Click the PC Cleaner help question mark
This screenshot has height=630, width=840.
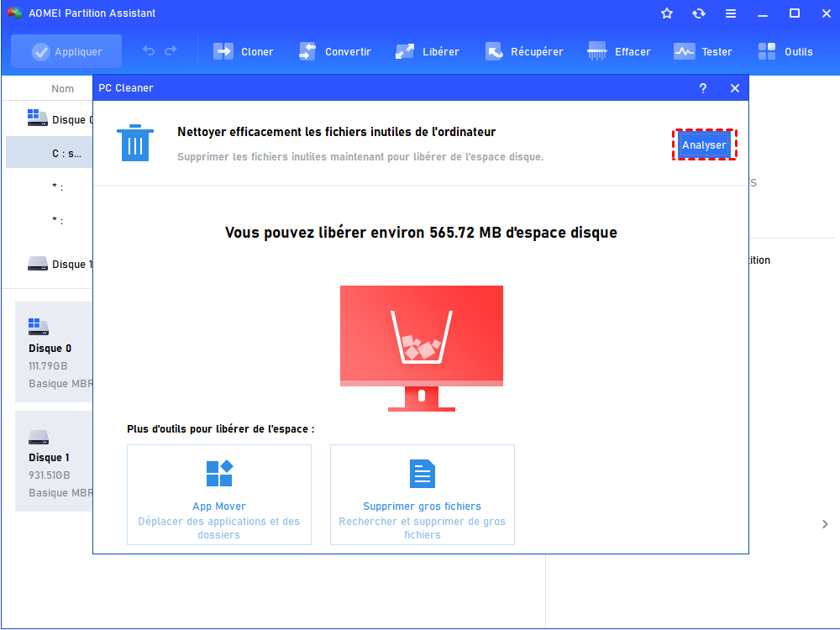703,88
